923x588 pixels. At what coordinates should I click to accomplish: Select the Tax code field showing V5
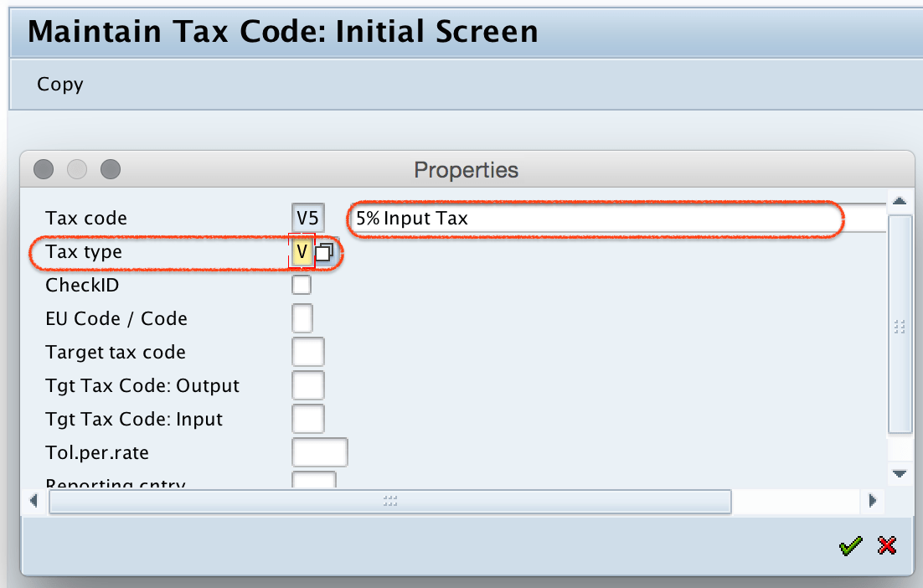pos(308,217)
